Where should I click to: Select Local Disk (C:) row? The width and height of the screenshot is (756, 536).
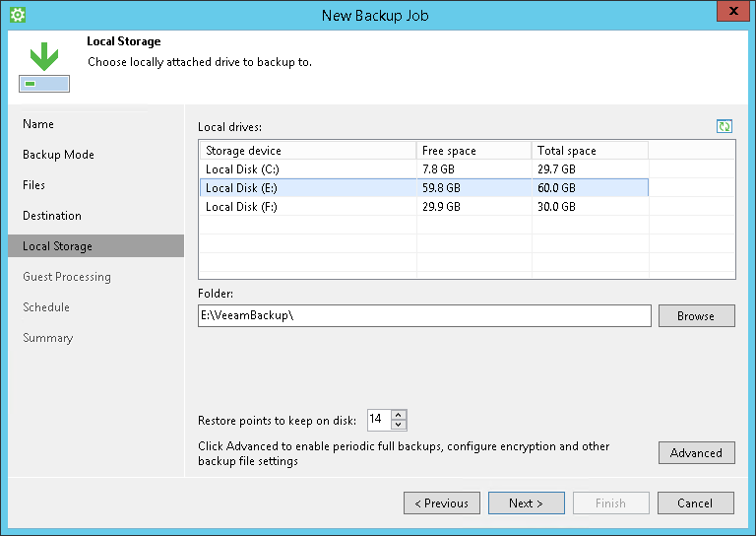(x=424, y=169)
